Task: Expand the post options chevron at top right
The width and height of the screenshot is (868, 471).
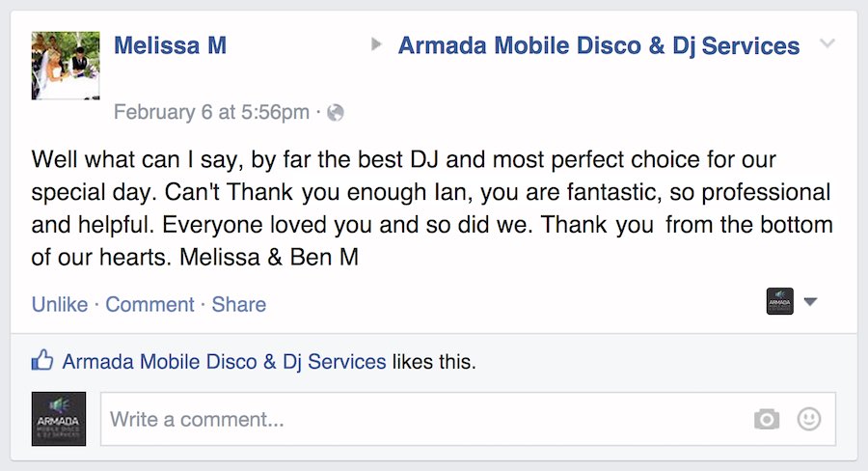Action: click(827, 44)
